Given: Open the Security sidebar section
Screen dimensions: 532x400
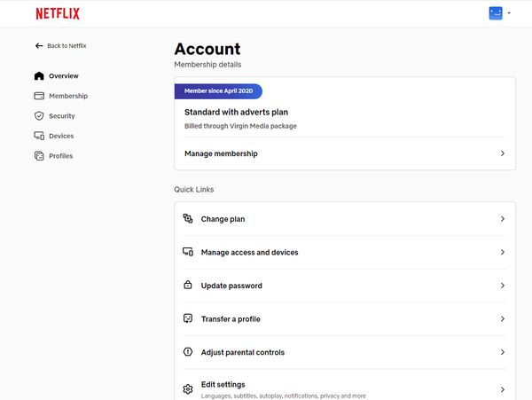Looking at the screenshot, I should click(x=61, y=116).
